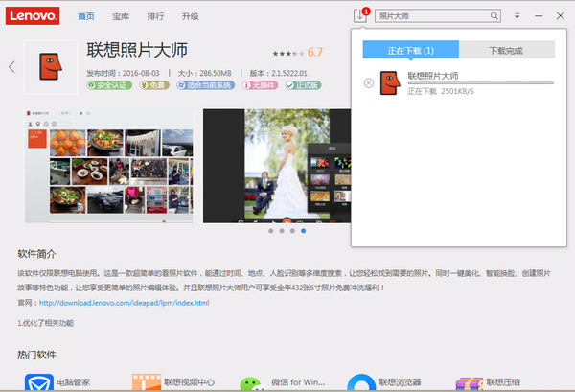Click the 软件简介 heading
575x392 pixels.
click(36, 254)
